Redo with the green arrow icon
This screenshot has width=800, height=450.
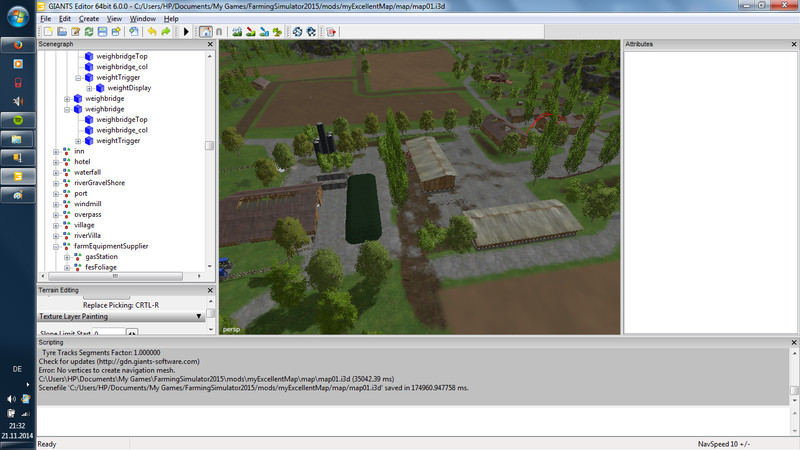point(166,32)
